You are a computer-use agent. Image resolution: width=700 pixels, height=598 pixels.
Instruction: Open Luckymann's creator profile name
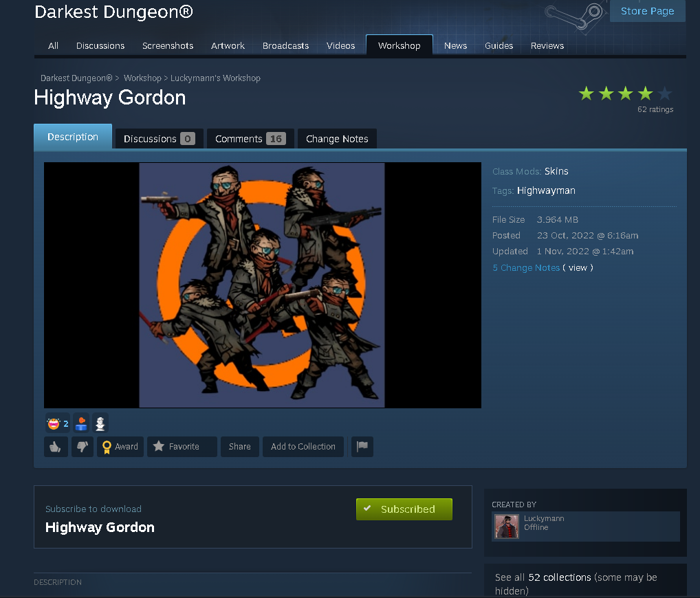[544, 518]
